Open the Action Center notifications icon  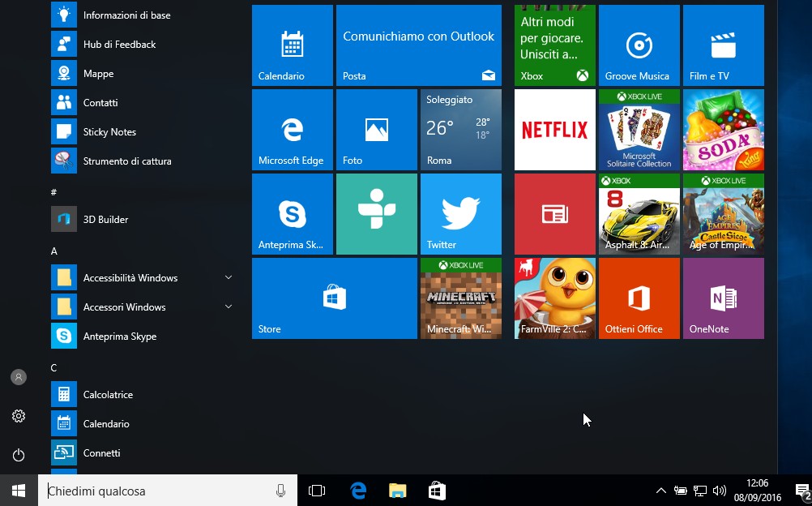point(801,491)
